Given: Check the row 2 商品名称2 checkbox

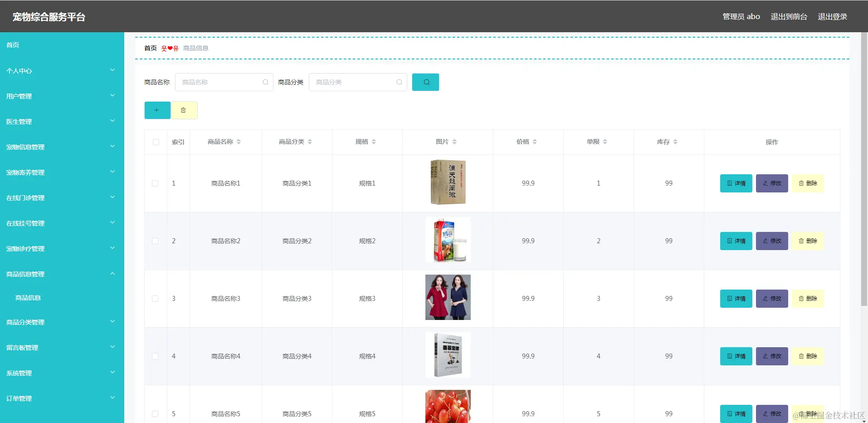Looking at the screenshot, I should [155, 241].
